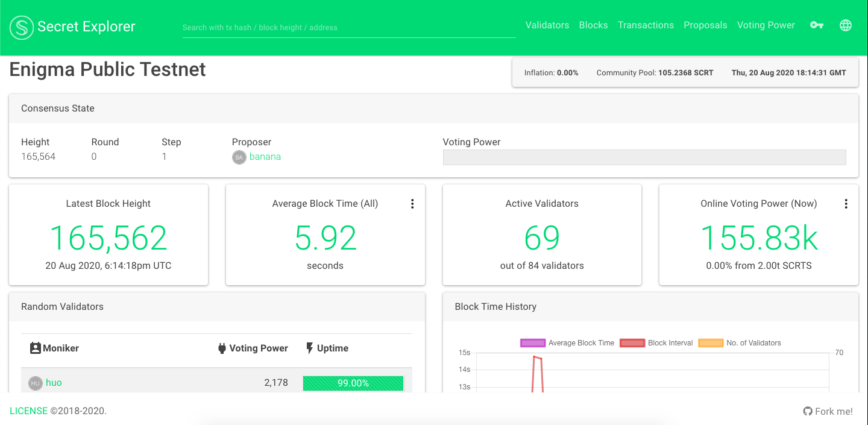
Task: Click the Enigma Public Testnet heading
Action: tap(108, 69)
